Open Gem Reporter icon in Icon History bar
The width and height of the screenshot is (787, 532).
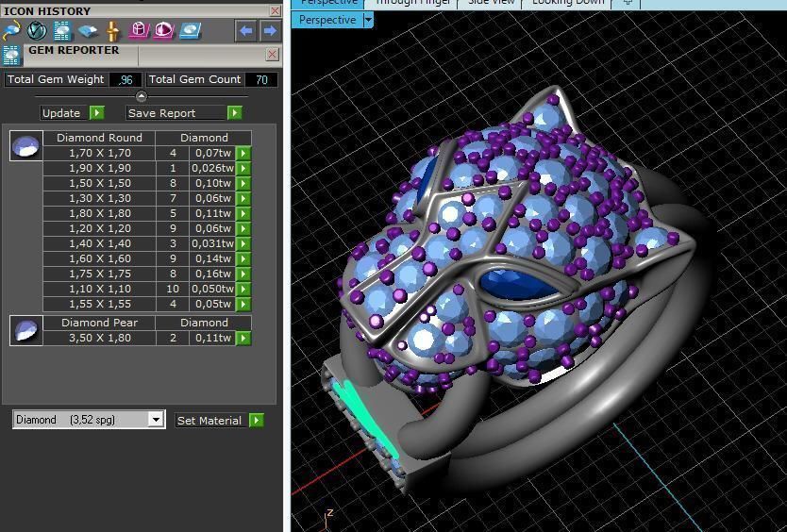(x=62, y=31)
